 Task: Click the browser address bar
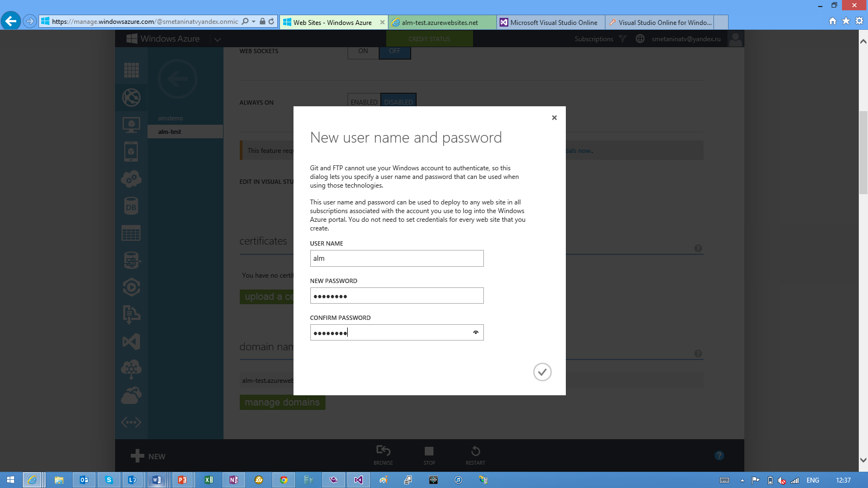[145, 22]
